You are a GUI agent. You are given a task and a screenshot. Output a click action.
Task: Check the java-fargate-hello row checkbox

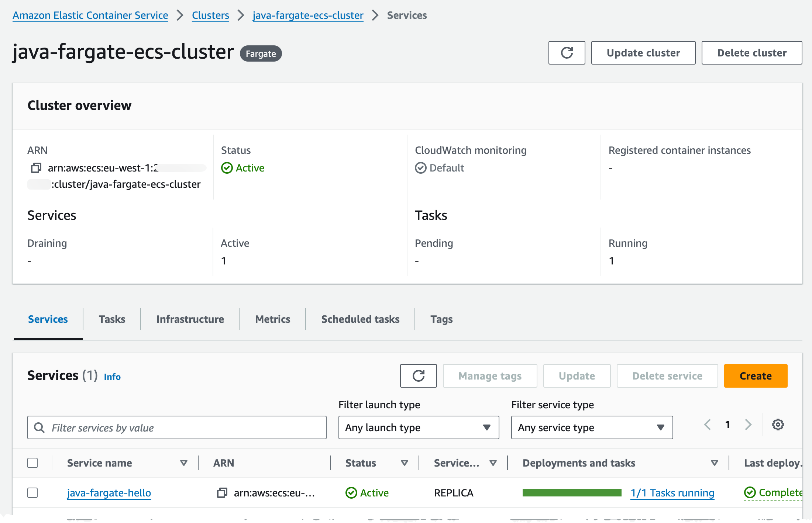[x=32, y=493]
